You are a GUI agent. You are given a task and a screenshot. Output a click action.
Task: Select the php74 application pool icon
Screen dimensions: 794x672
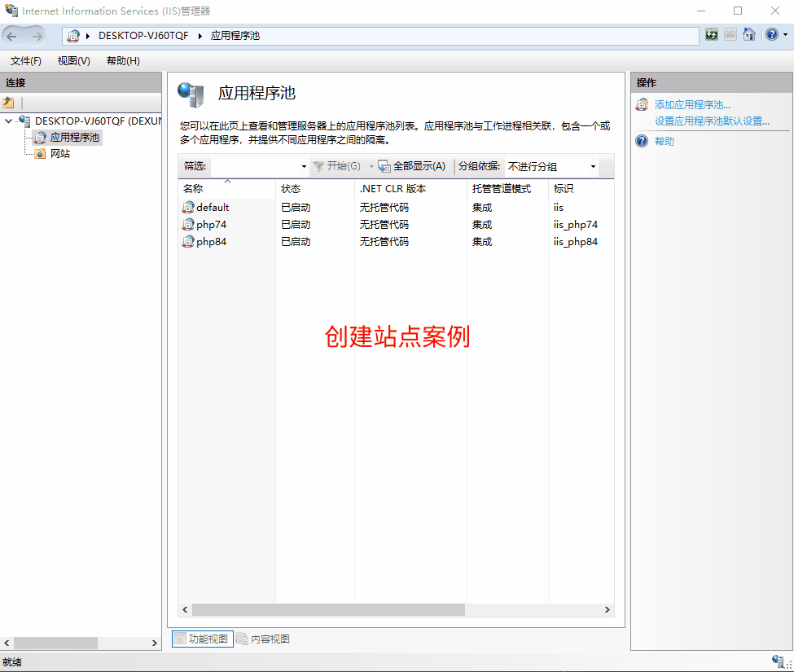[x=188, y=225]
